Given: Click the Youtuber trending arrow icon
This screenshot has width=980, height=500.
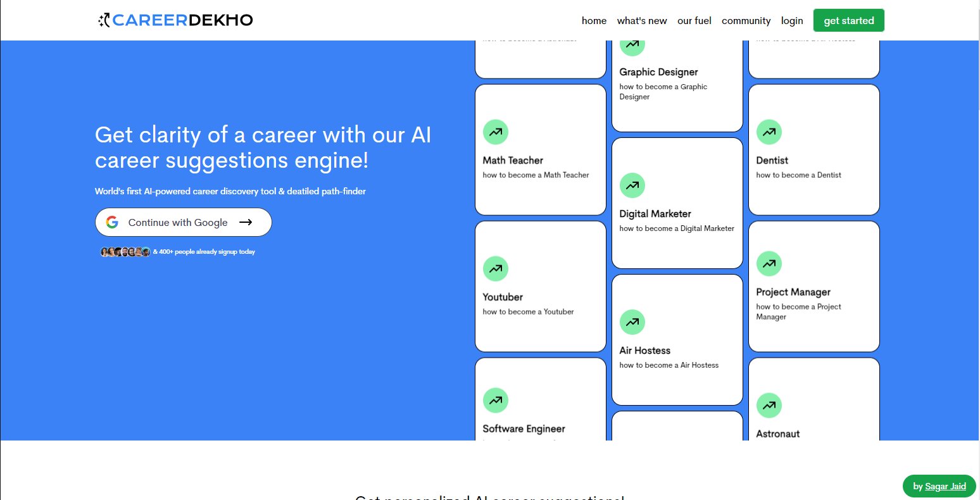Looking at the screenshot, I should [x=496, y=269].
